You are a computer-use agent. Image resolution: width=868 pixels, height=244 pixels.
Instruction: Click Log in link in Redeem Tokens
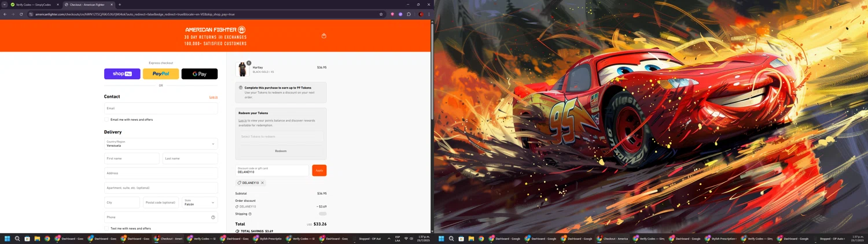tap(242, 120)
